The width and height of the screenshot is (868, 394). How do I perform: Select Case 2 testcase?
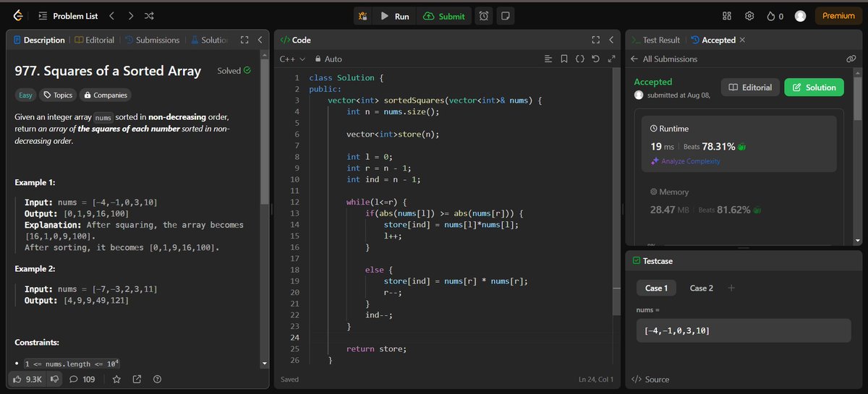coord(701,288)
